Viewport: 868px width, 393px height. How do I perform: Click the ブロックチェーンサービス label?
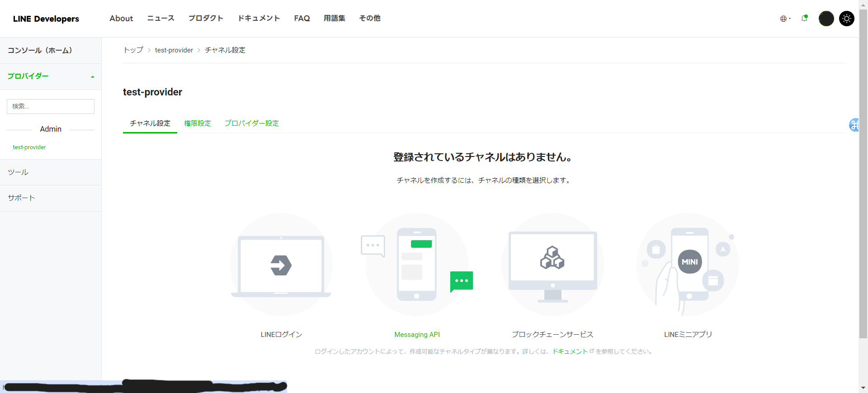click(553, 335)
